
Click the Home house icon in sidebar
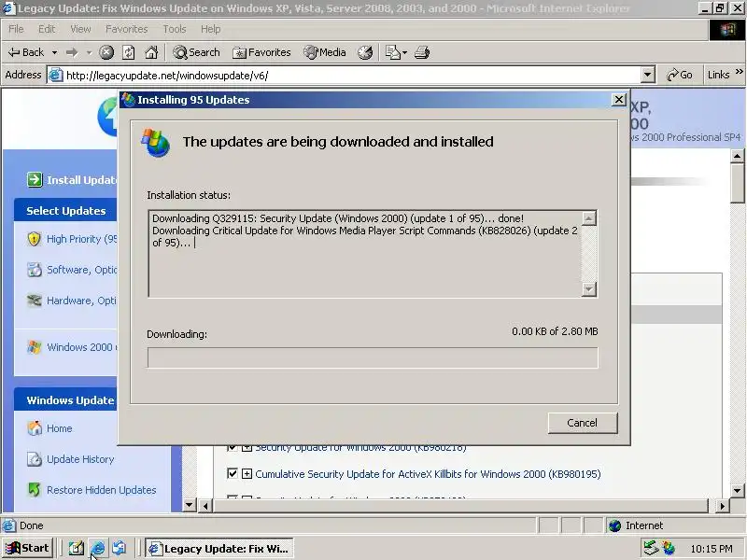click(x=35, y=428)
